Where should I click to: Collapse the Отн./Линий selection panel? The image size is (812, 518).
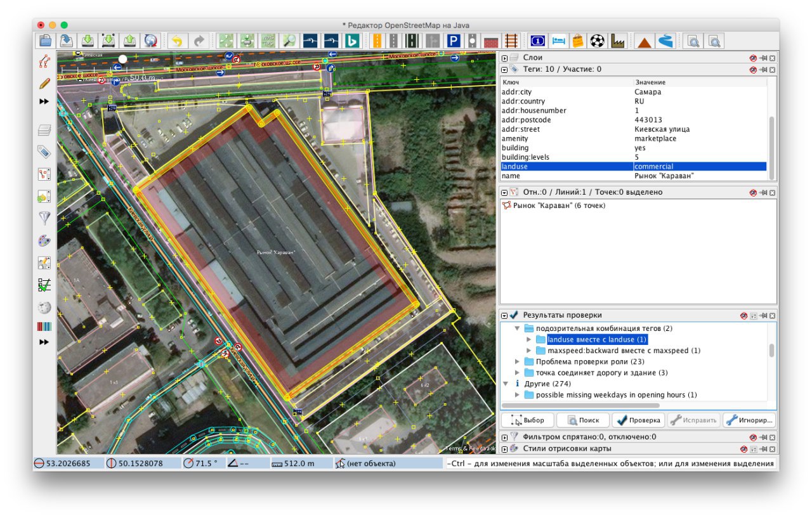(x=505, y=192)
